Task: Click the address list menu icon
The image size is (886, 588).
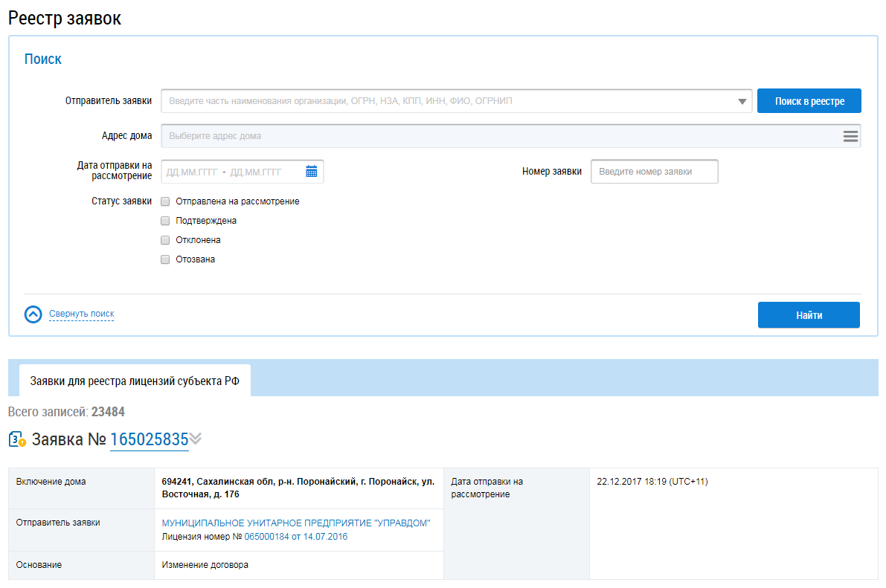Action: coord(850,137)
